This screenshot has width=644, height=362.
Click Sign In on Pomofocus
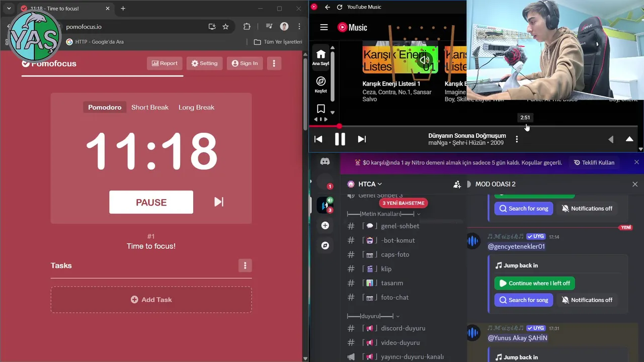(x=245, y=63)
